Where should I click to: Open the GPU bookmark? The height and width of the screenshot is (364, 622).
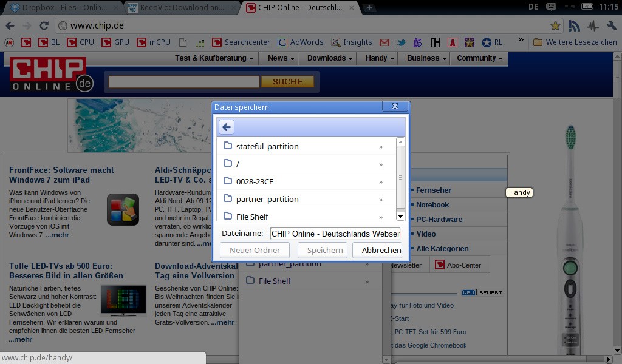pyautogui.click(x=115, y=42)
